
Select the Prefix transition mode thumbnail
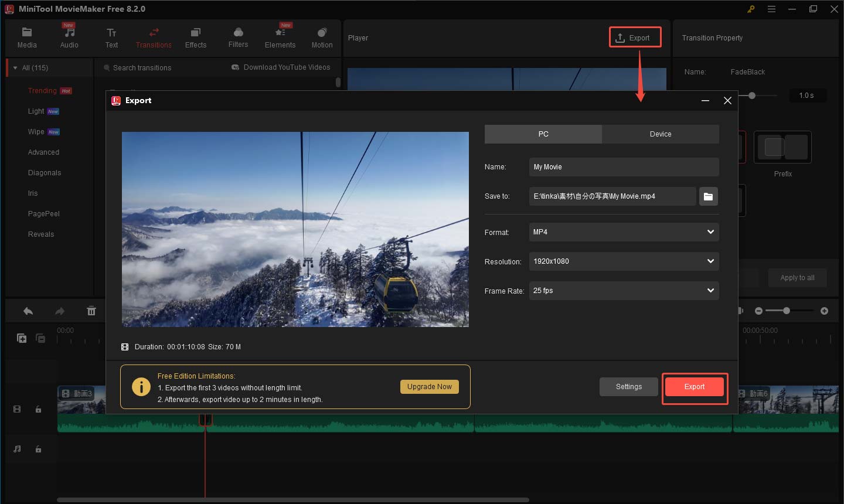point(782,147)
